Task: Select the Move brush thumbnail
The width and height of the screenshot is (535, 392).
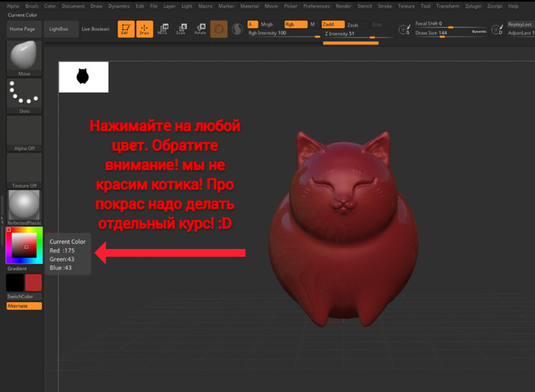Action: point(24,57)
